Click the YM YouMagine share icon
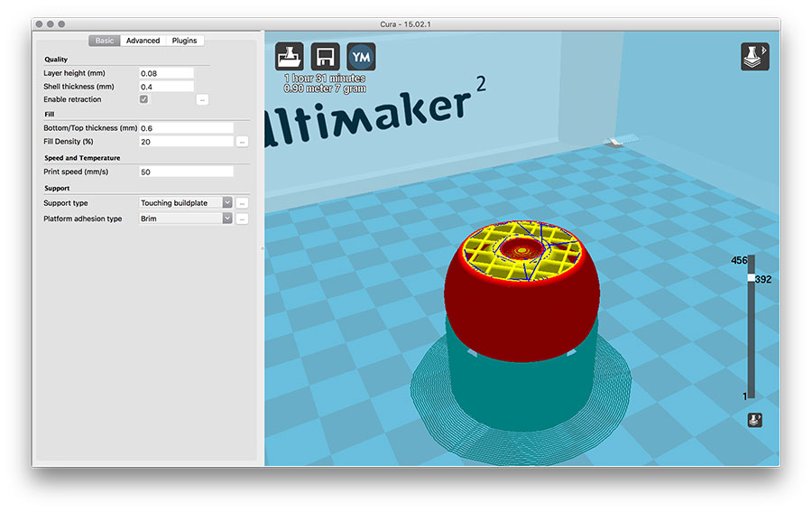 coord(361,57)
